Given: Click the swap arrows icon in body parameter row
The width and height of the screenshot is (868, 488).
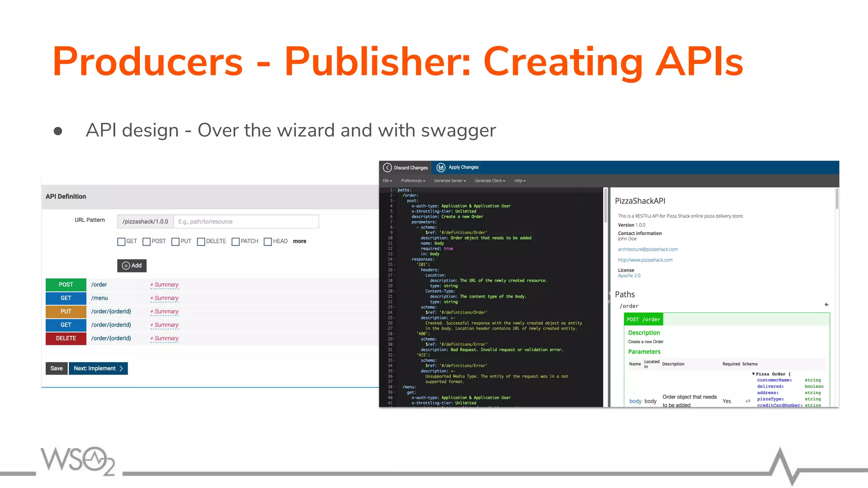Looking at the screenshot, I should 748,401.
